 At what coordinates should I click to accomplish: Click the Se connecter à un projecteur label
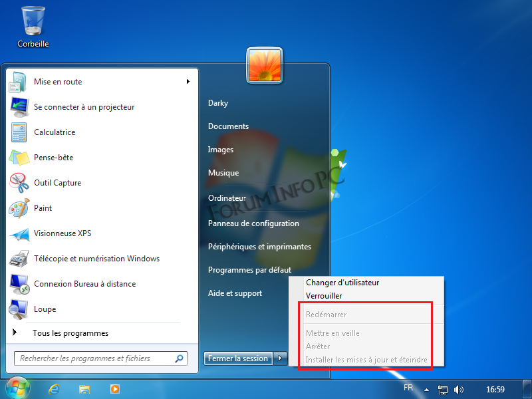[x=84, y=107]
